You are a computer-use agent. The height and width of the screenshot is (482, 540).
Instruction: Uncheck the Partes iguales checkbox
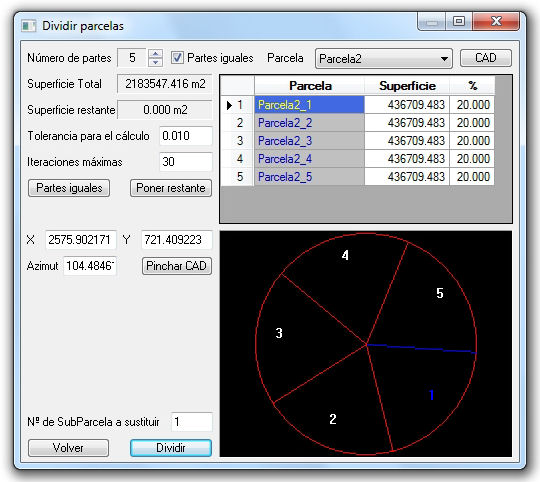pos(177,57)
